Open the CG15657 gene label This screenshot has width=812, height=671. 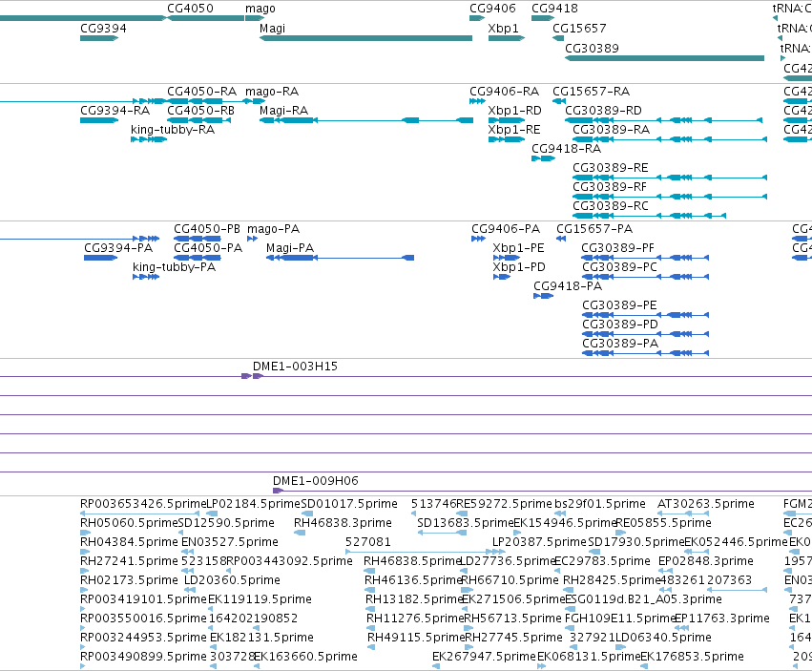(x=579, y=28)
